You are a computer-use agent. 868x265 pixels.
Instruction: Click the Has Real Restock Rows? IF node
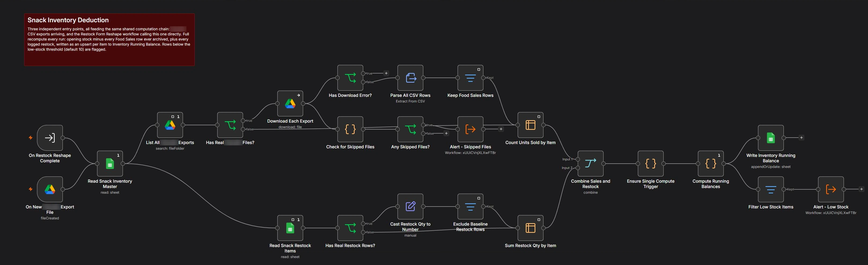[x=350, y=228]
